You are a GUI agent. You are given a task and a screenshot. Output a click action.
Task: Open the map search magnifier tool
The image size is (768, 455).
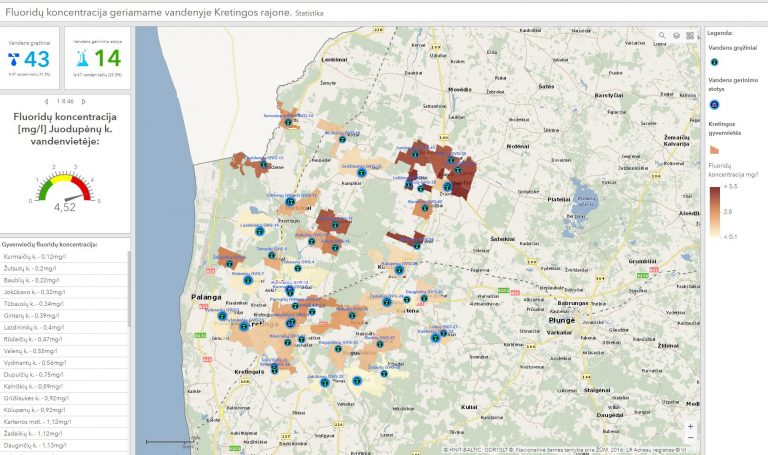point(662,36)
